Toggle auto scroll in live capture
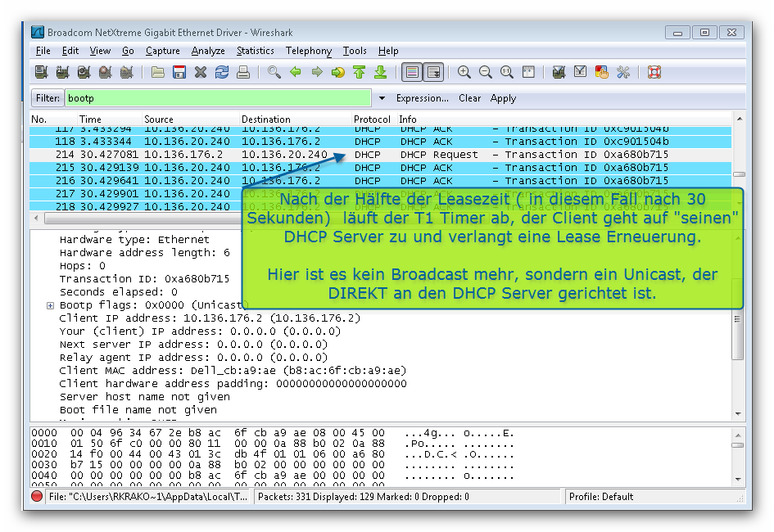Image resolution: width=774 pixels, height=532 pixels. [x=433, y=73]
